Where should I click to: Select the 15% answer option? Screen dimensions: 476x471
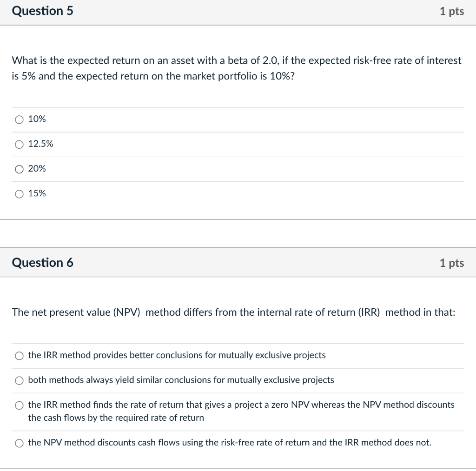(x=19, y=194)
